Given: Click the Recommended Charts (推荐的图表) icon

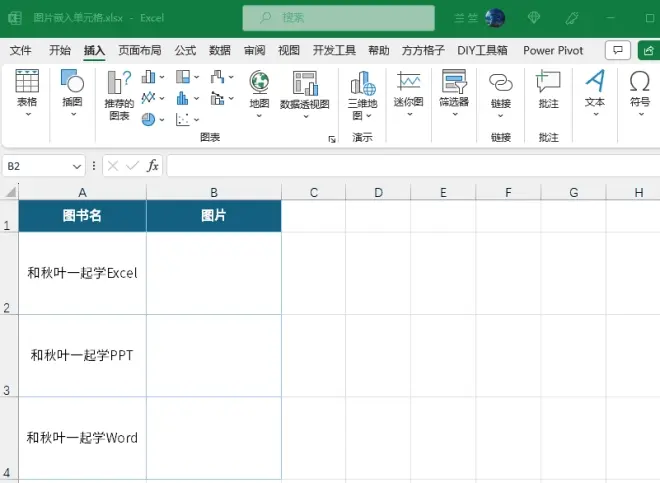Looking at the screenshot, I should click(x=120, y=83).
